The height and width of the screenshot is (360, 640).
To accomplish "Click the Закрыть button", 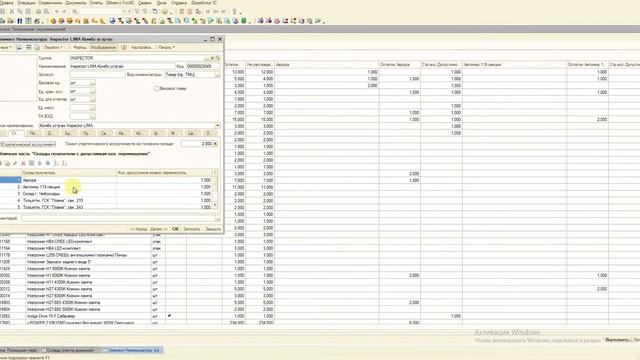I will [x=213, y=229].
